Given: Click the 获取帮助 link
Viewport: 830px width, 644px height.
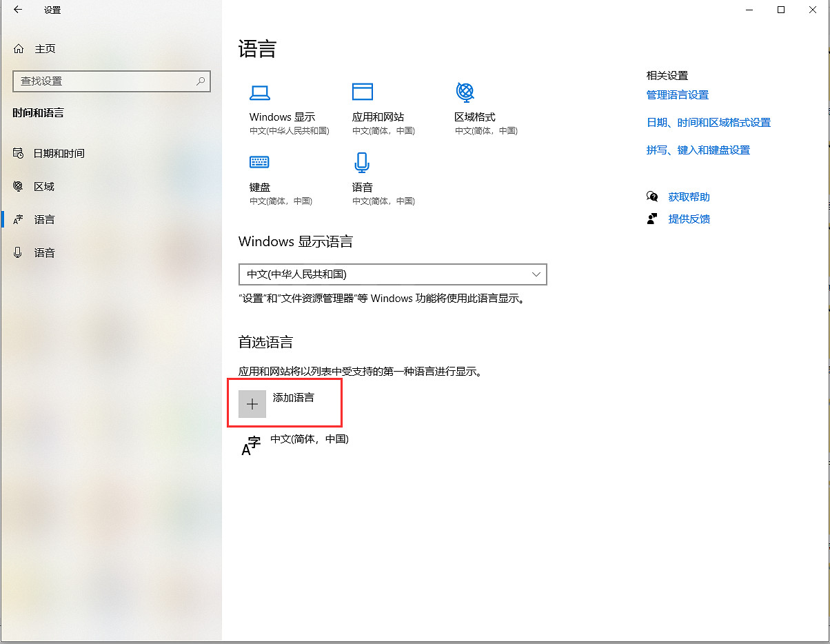Looking at the screenshot, I should point(688,197).
